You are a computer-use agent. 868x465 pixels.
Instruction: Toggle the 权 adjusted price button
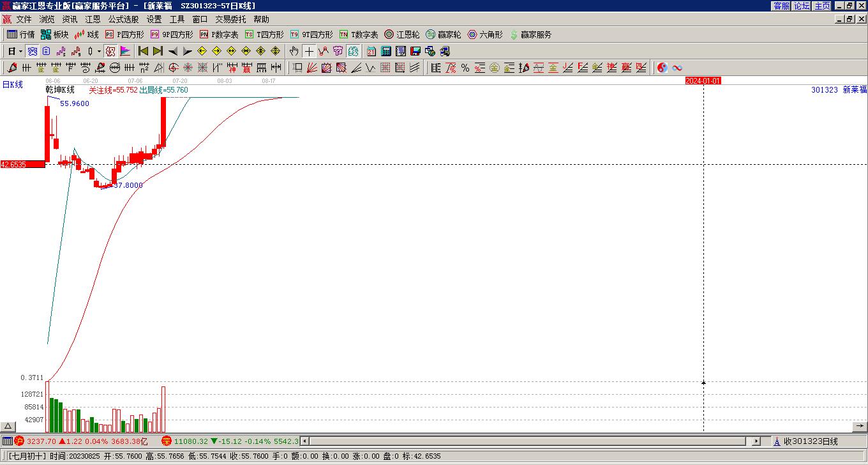click(x=110, y=51)
